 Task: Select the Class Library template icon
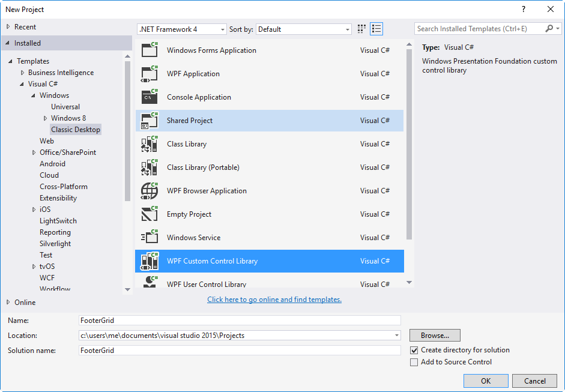click(149, 143)
